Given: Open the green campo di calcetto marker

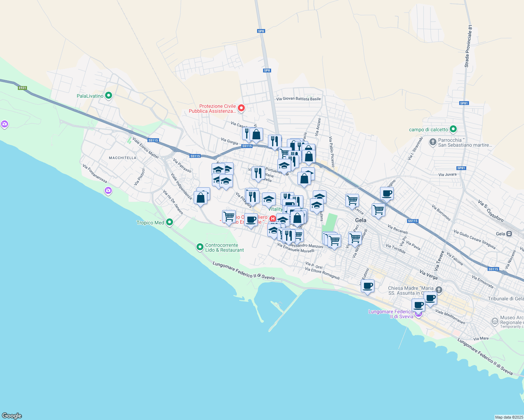Looking at the screenshot, I should (453, 129).
